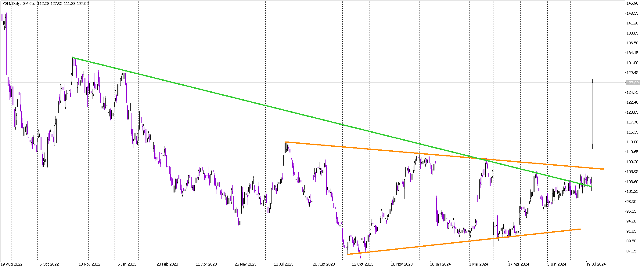Click the 91.85 price scale label
This screenshot has width=644, height=268.
click(632, 231)
